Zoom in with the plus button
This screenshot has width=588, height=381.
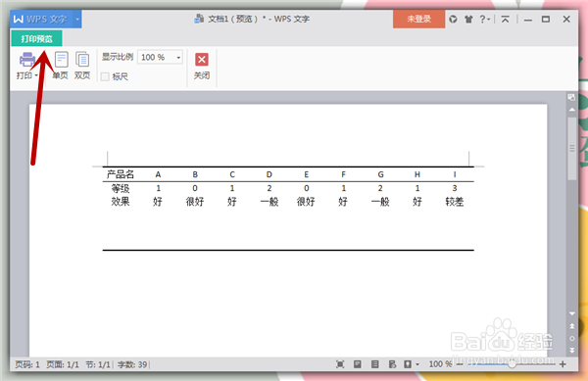(563, 364)
